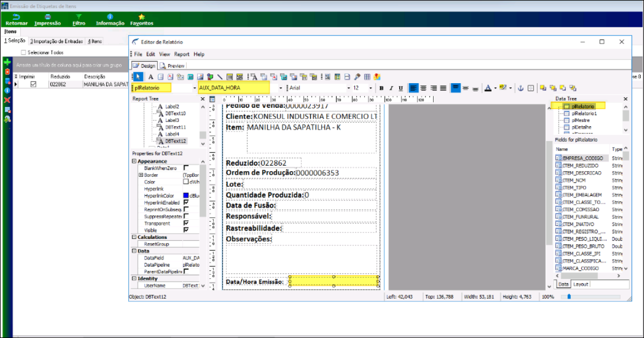Center-align the selected text
644x338 pixels.
(423, 88)
